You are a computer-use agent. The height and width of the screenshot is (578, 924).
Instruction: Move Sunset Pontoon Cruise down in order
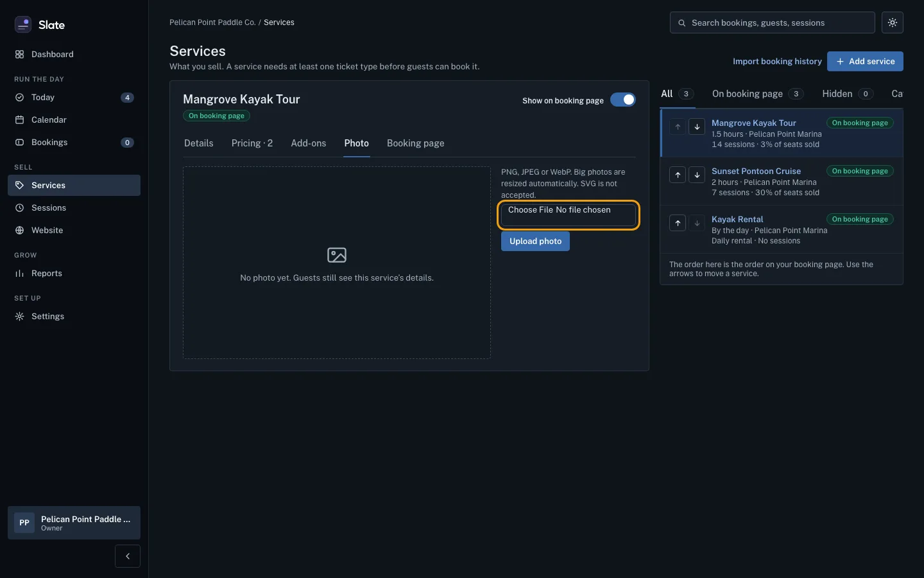pos(697,175)
